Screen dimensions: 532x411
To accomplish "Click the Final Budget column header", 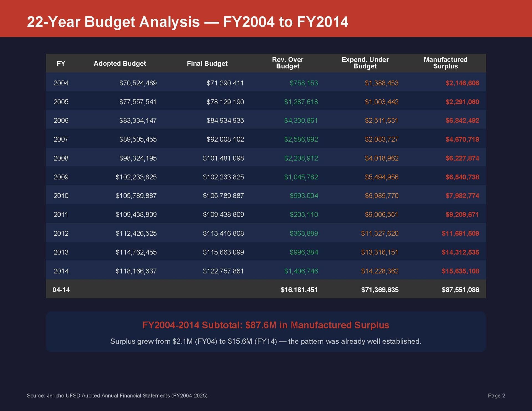I will point(207,63).
